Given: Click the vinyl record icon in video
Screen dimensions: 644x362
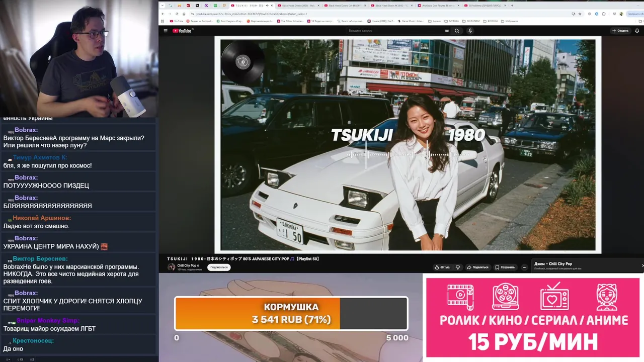Looking at the screenshot, I should [243, 62].
